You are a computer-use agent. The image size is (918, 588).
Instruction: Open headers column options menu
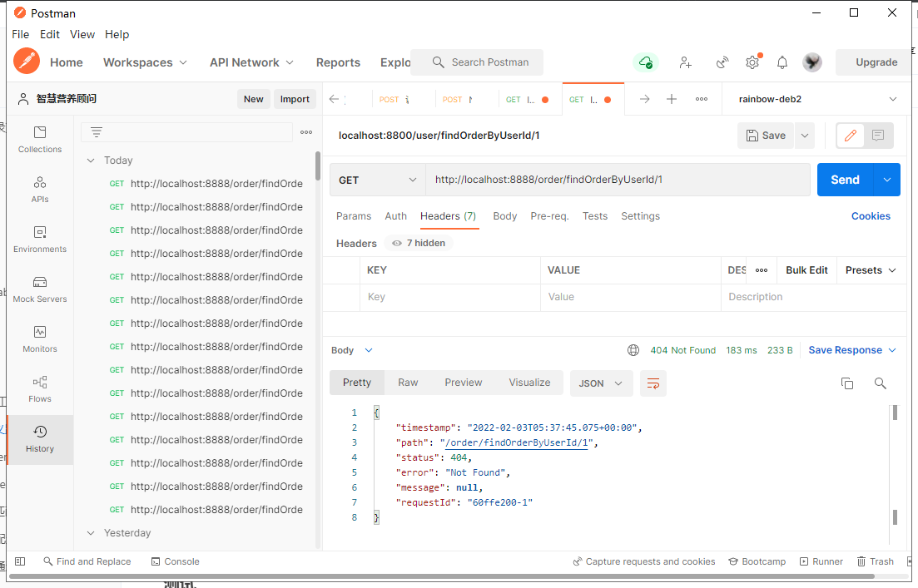coord(761,269)
